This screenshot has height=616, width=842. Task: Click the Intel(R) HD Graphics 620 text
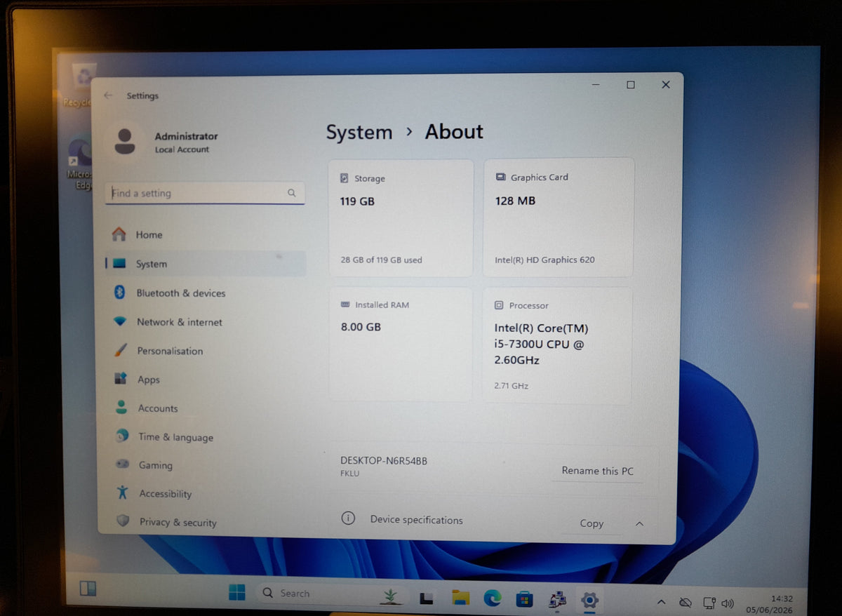pyautogui.click(x=544, y=260)
